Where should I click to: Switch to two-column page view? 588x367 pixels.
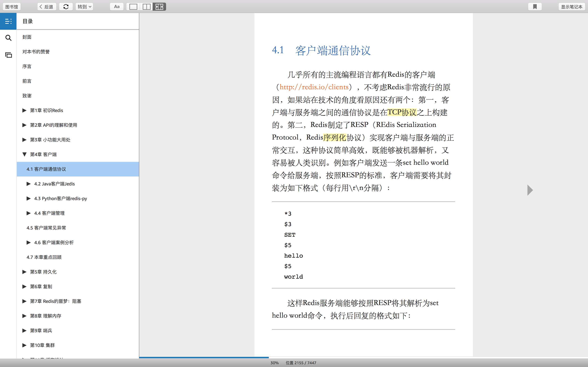[146, 7]
